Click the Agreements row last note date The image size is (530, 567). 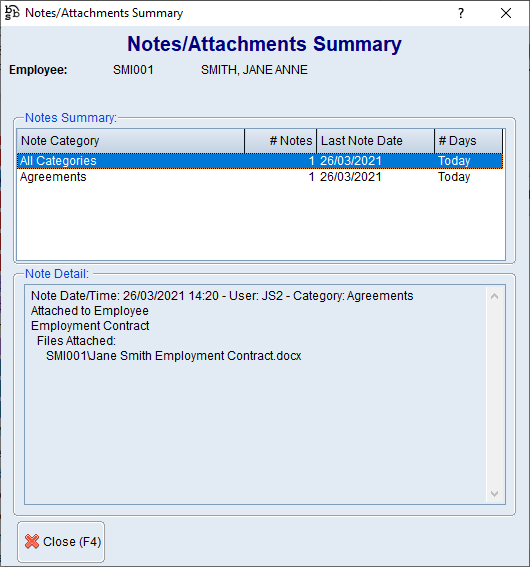pos(351,177)
